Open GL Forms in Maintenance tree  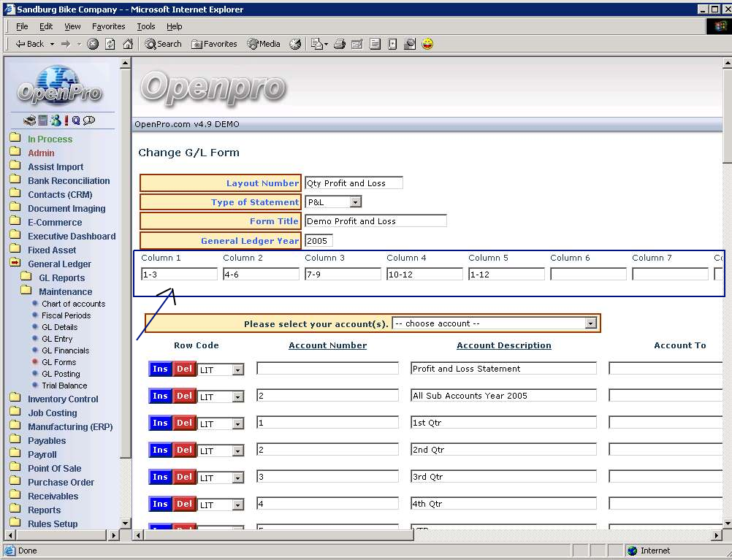pyautogui.click(x=58, y=362)
